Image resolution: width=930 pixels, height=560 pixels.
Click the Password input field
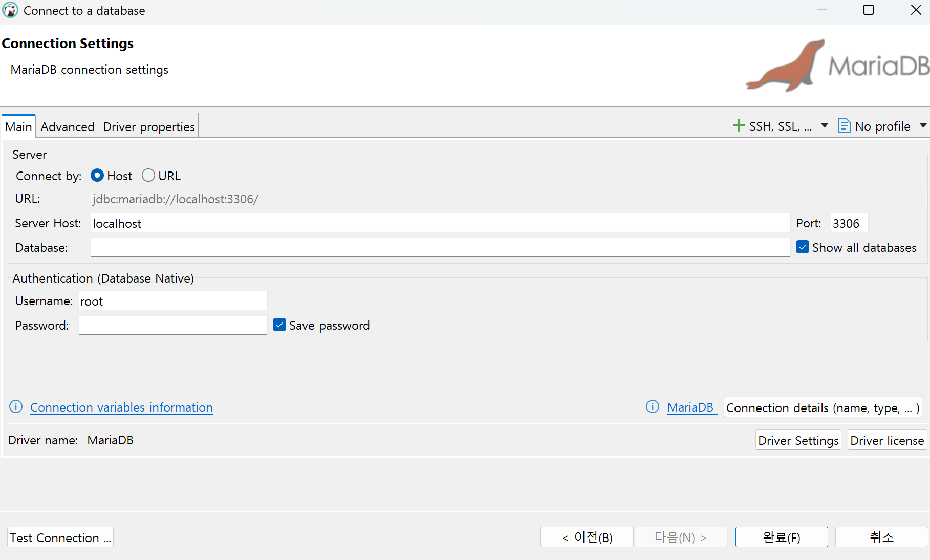(x=173, y=326)
